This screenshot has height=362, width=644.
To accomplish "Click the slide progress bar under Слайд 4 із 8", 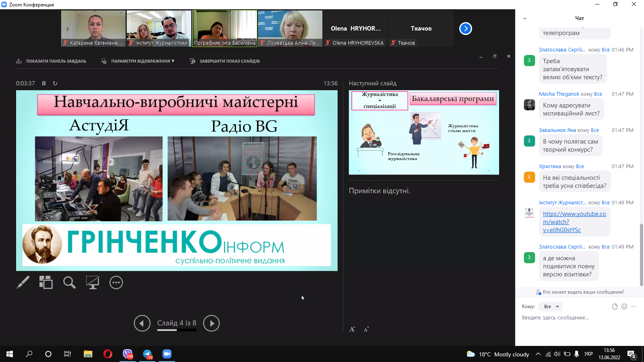I will 177,330.
